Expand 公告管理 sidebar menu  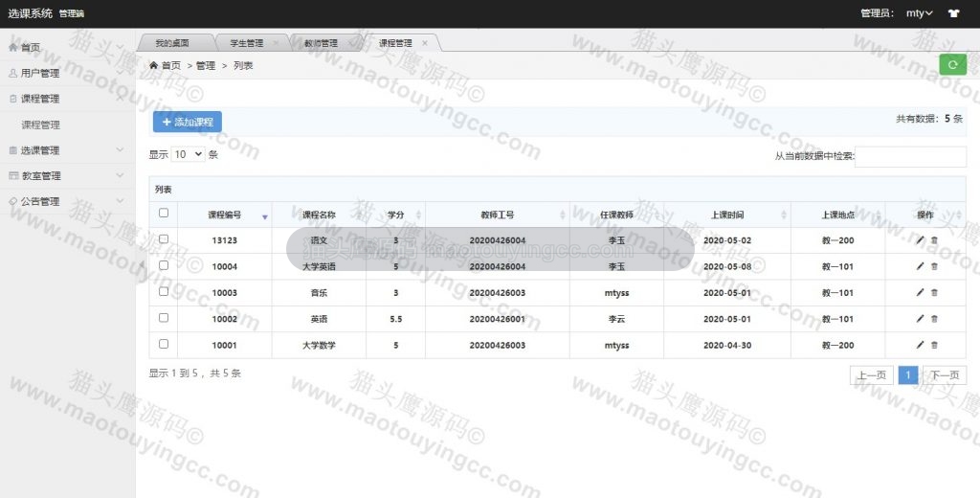(68, 201)
